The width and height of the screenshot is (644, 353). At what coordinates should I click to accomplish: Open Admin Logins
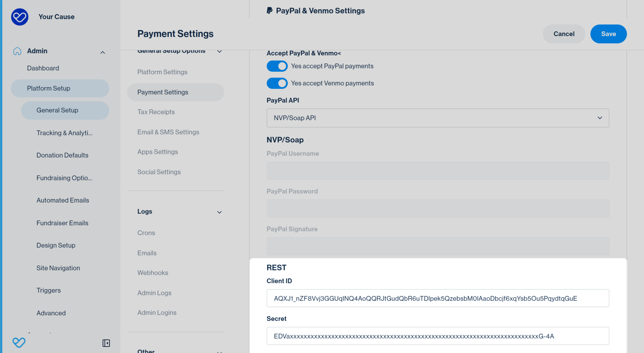[157, 313]
